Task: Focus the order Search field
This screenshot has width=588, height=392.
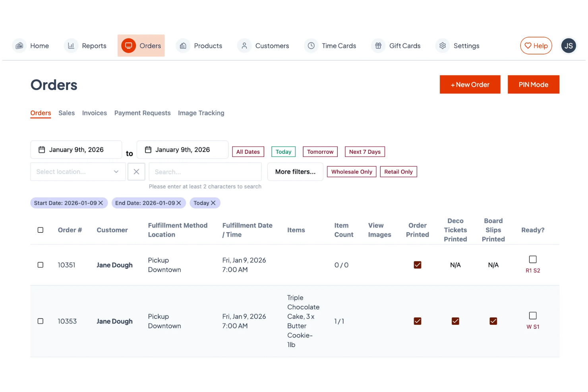Action: [x=205, y=172]
